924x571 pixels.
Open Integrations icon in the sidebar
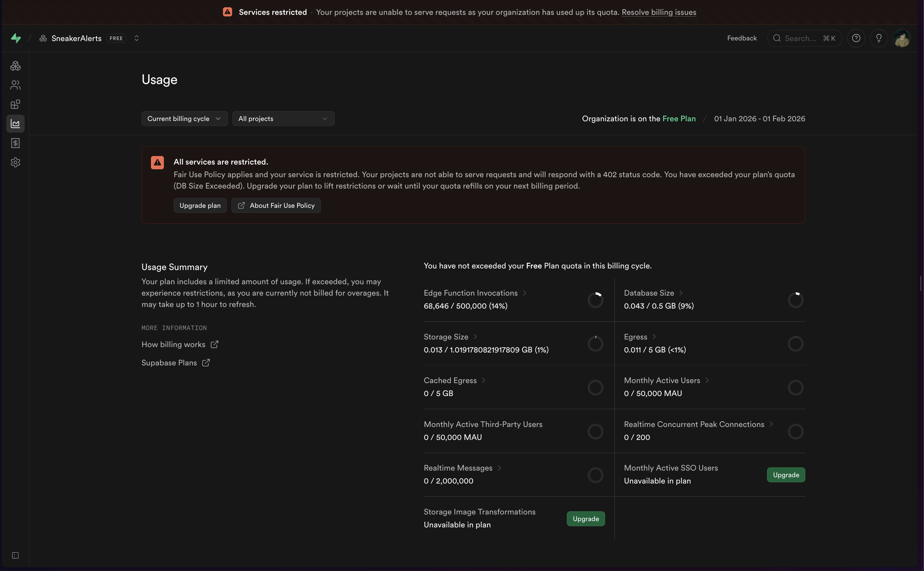point(15,104)
